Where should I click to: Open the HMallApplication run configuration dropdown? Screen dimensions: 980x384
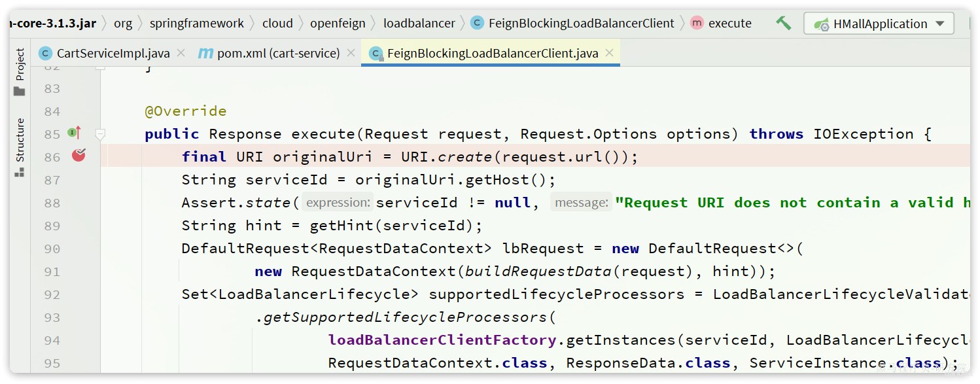tap(879, 24)
